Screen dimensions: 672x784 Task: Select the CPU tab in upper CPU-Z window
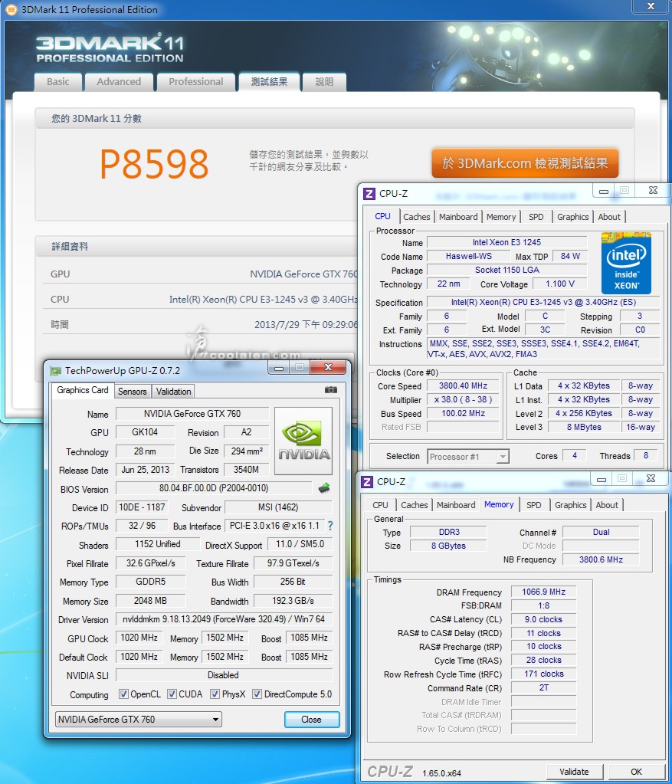pos(382,216)
